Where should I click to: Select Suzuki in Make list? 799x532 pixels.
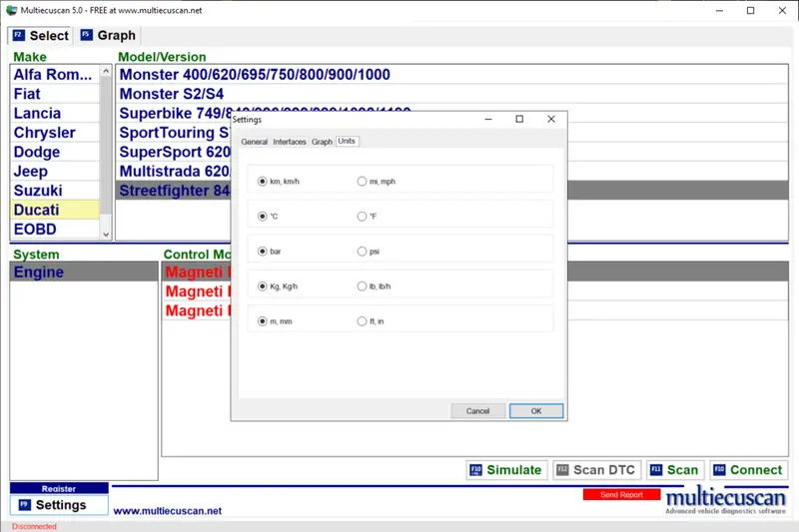55,191
